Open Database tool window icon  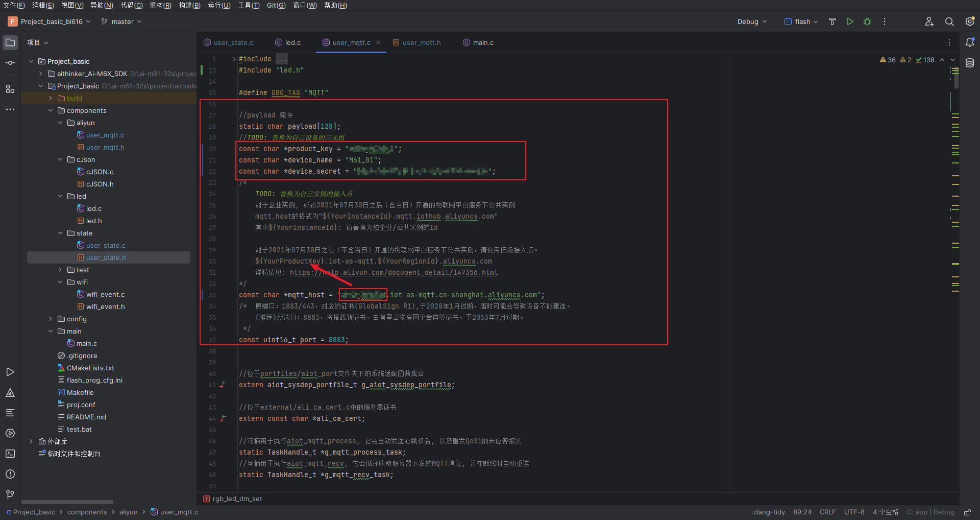(970, 63)
